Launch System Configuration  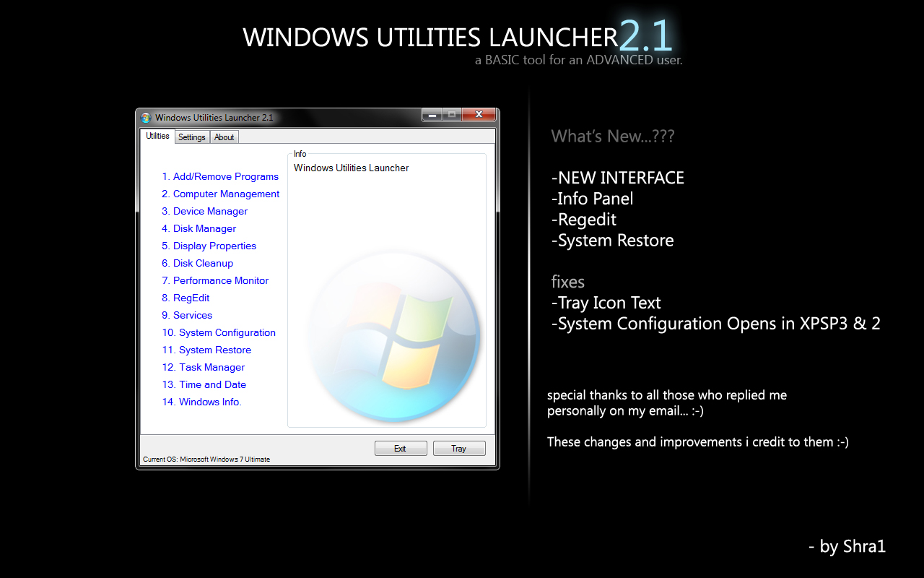pos(219,332)
